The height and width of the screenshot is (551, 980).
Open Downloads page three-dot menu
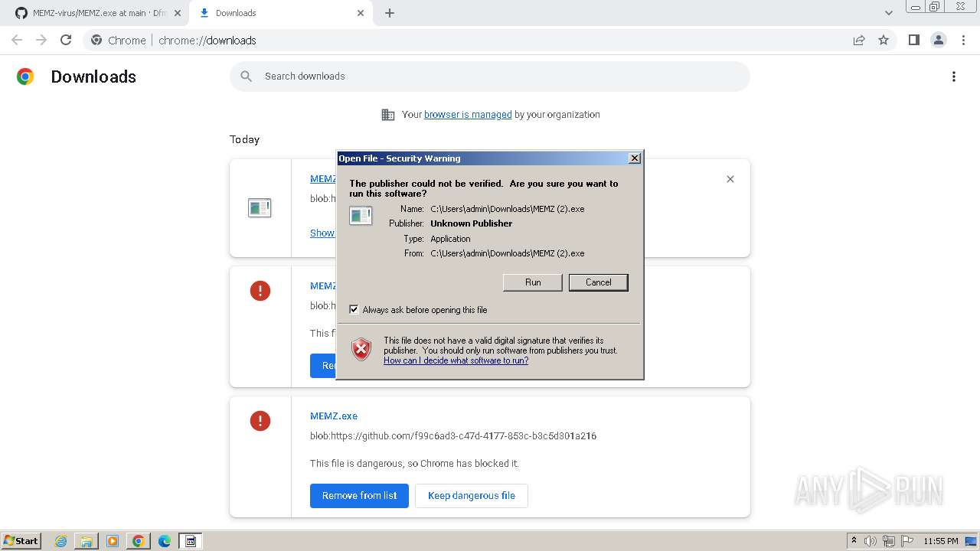[953, 77]
